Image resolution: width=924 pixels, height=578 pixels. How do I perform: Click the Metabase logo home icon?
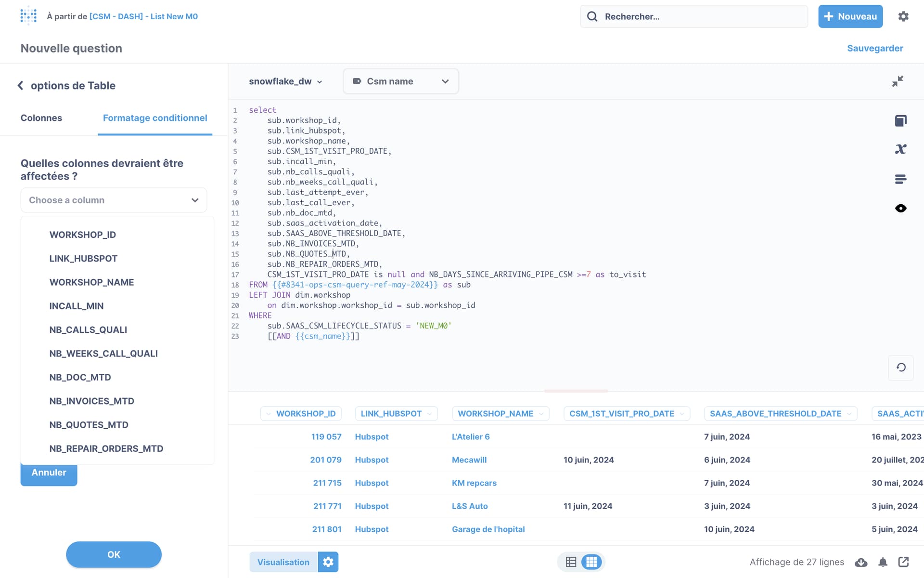[x=28, y=16]
